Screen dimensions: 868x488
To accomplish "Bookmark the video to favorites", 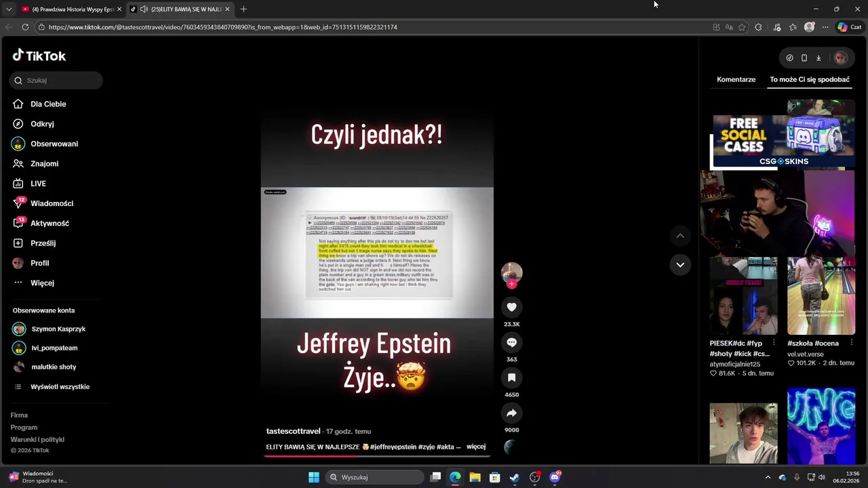I will pos(511,378).
